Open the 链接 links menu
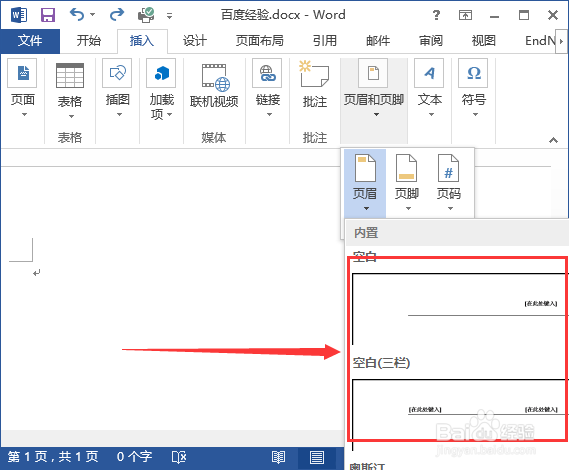The image size is (569, 470). pyautogui.click(x=268, y=88)
